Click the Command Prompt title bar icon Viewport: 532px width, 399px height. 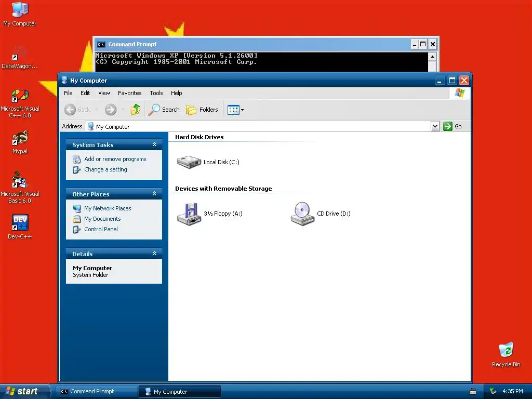point(101,44)
